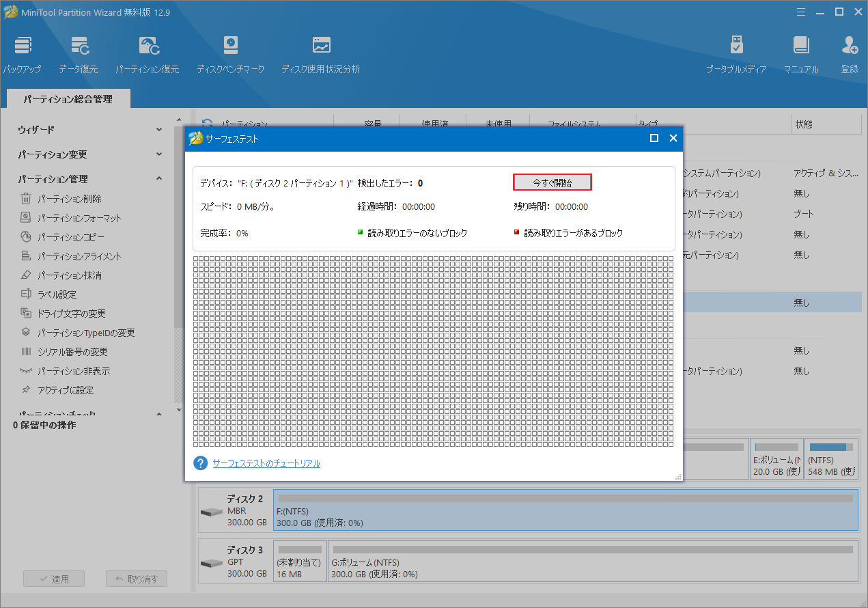Select E:ボリューム 20.0 GB partition block
This screenshot has height=608, width=868.
tap(776, 458)
